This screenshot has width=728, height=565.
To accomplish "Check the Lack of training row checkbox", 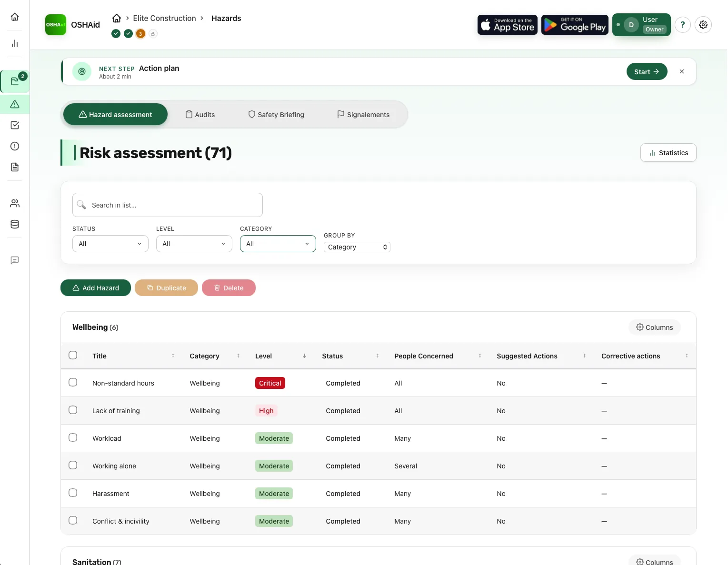I will 73,410.
